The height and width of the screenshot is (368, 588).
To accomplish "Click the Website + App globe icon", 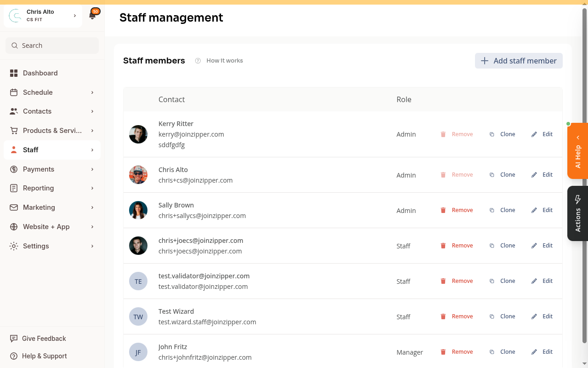I will coord(14,227).
